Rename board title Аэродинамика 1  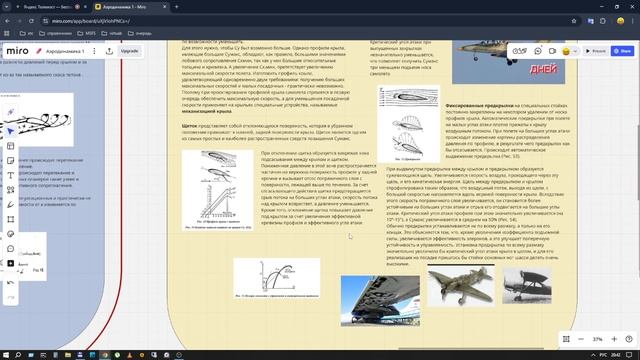pos(65,51)
